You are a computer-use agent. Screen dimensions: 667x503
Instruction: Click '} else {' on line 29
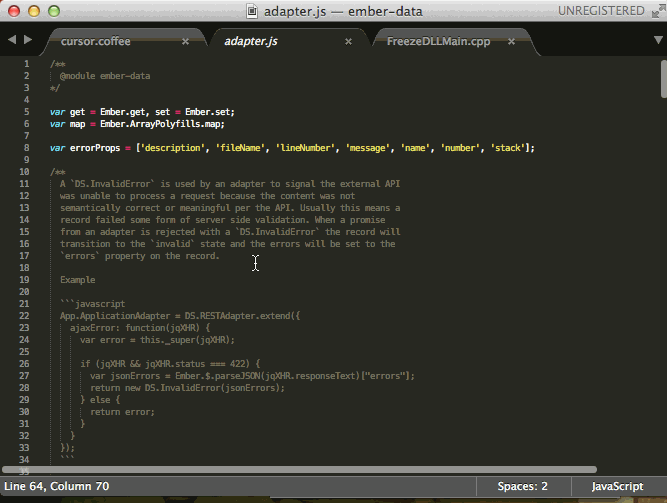(x=100, y=400)
